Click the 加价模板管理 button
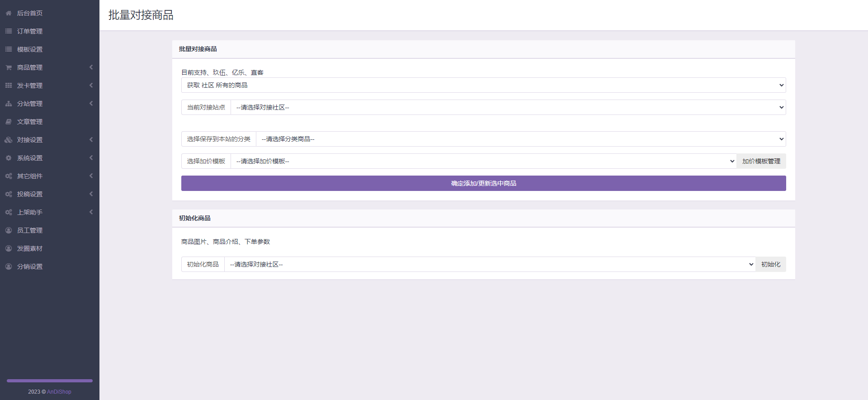 click(x=761, y=161)
